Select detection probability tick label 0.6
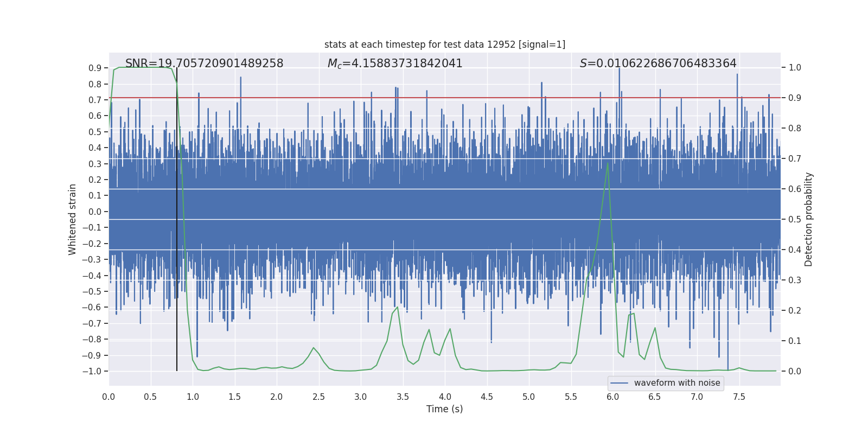 point(795,189)
